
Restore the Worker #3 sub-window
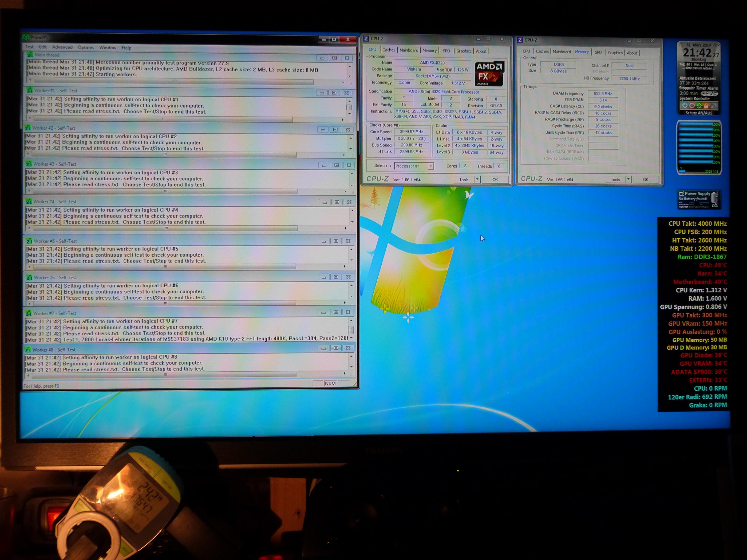336,165
